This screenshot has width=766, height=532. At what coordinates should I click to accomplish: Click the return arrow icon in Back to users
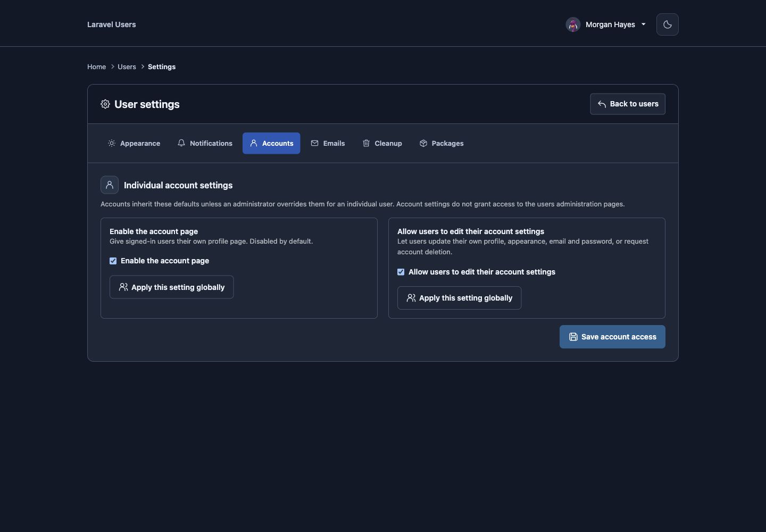coord(602,104)
